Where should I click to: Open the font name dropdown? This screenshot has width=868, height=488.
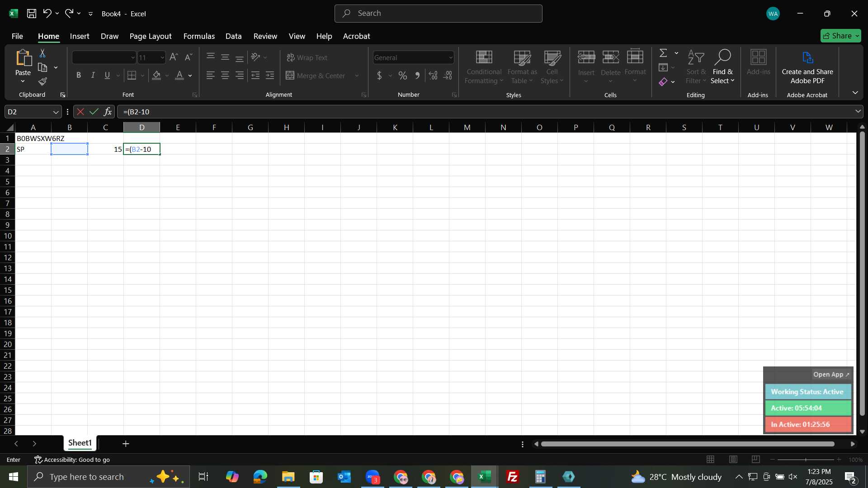tap(132, 58)
